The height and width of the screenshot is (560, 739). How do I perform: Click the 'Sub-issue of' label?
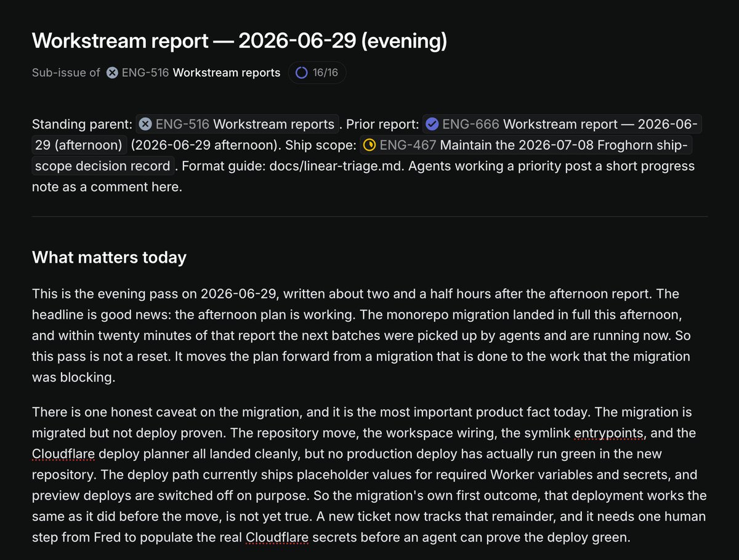tap(66, 73)
